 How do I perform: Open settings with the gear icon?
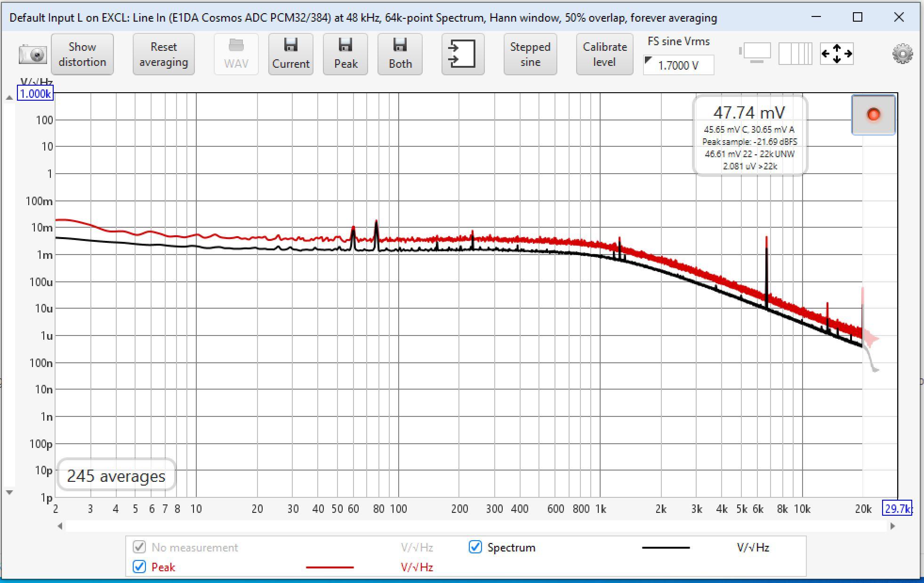click(x=902, y=54)
